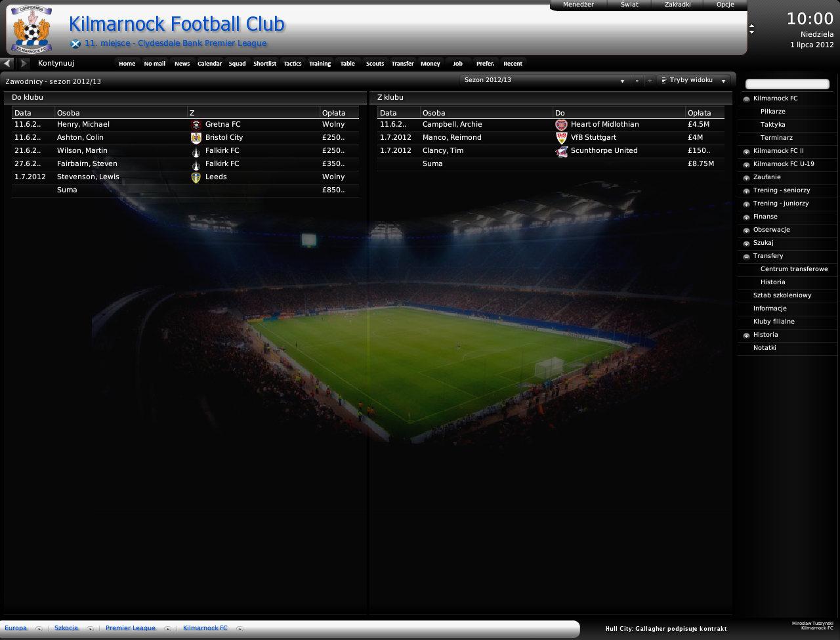Select player Manco, Reimond

pyautogui.click(x=451, y=138)
